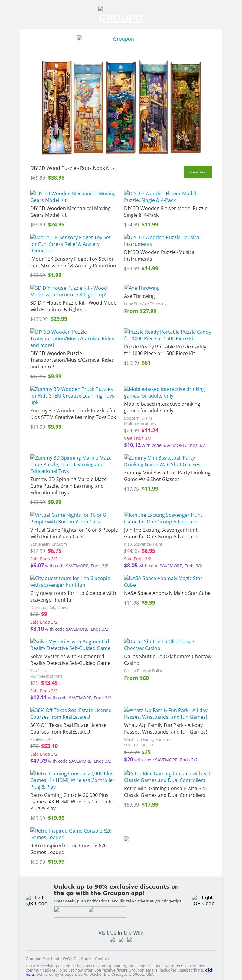Image resolution: width=242 pixels, height=980 pixels.
Task: Click the left app download badge
Action: (71, 912)
